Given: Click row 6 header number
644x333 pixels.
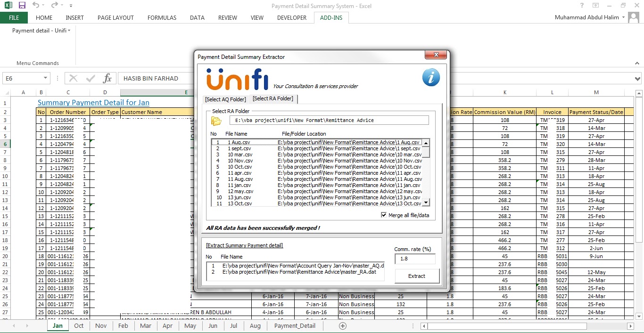Looking at the screenshot, I should (x=5, y=144).
